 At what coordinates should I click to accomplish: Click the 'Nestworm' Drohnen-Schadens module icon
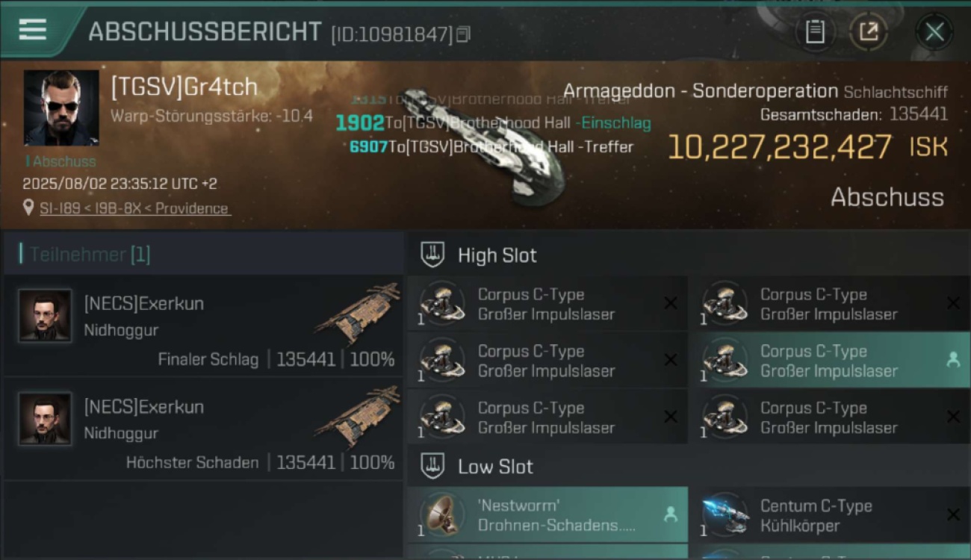pyautogui.click(x=442, y=515)
